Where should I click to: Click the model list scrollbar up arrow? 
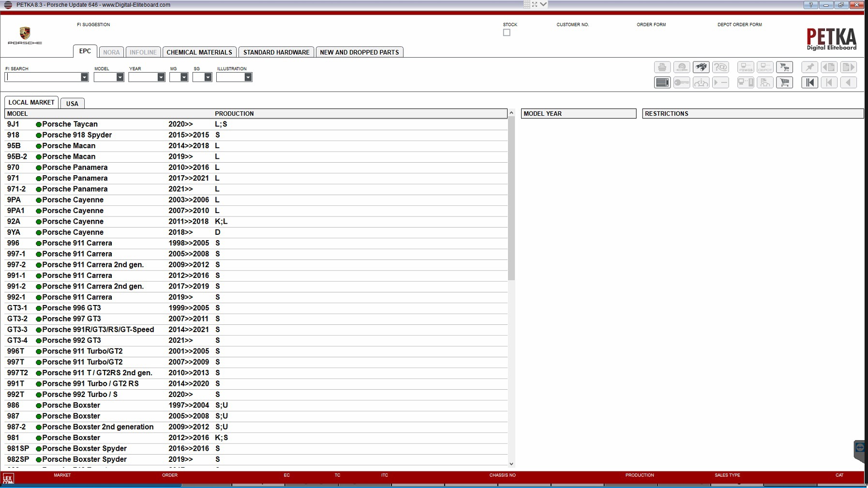pos(511,113)
